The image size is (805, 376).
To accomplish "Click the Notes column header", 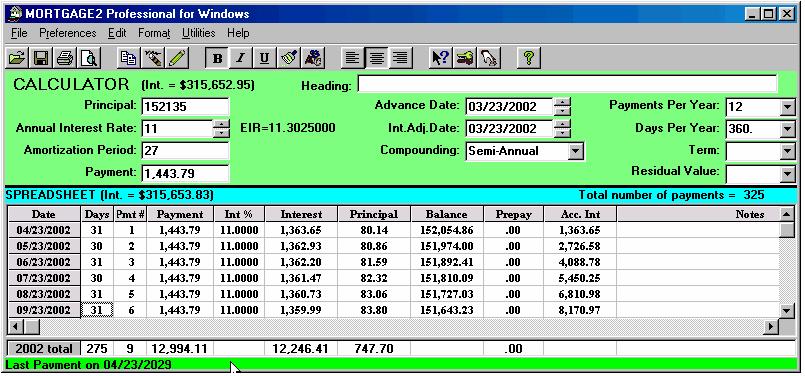I will tap(698, 214).
